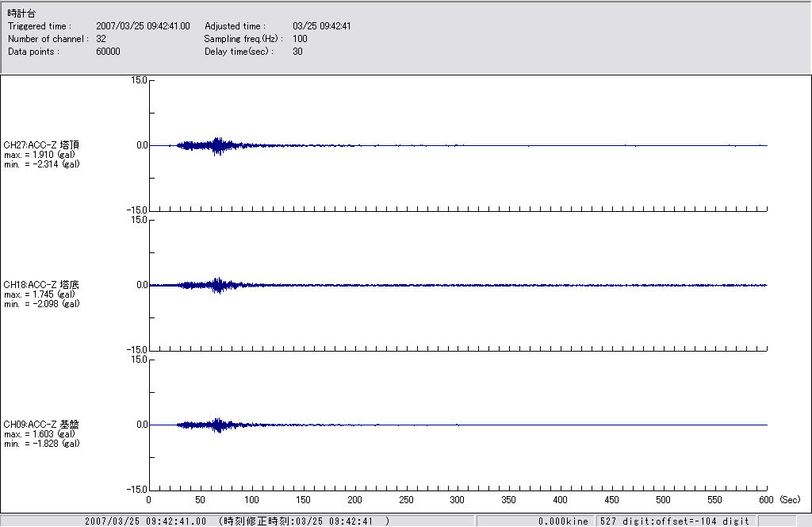Screen dimensions: 812x527
Task: Click the digit offset status bar field
Action: coord(674,521)
